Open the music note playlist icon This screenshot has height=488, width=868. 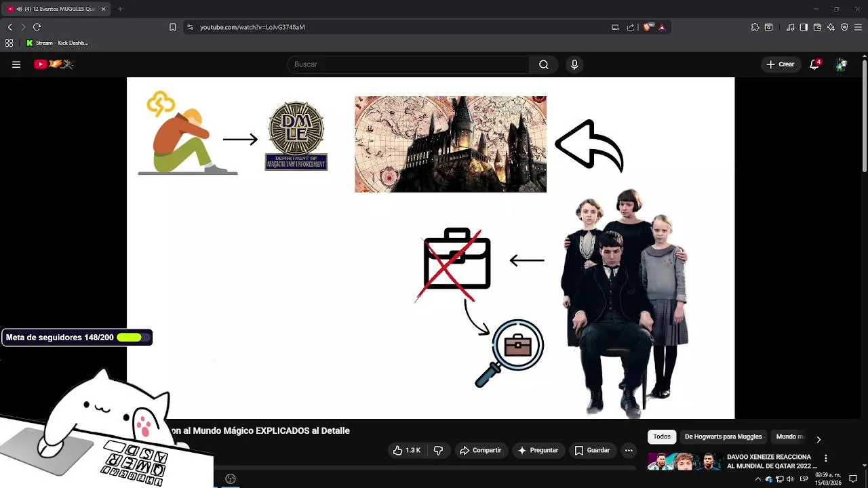(790, 27)
